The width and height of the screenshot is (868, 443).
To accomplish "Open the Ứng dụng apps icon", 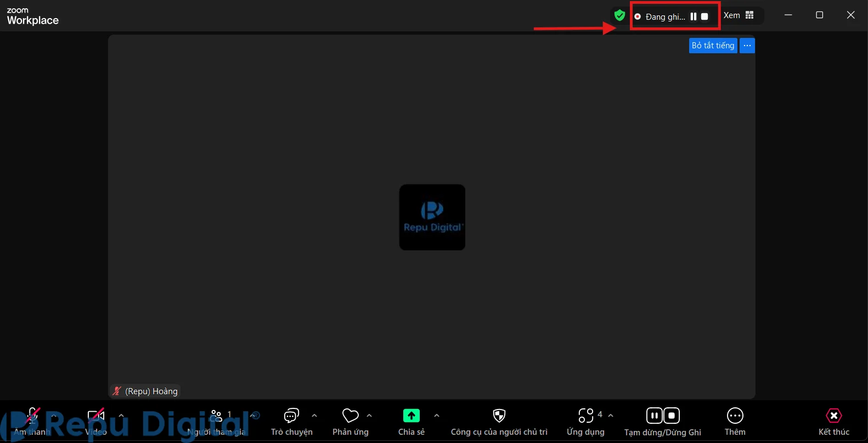I will 586,416.
